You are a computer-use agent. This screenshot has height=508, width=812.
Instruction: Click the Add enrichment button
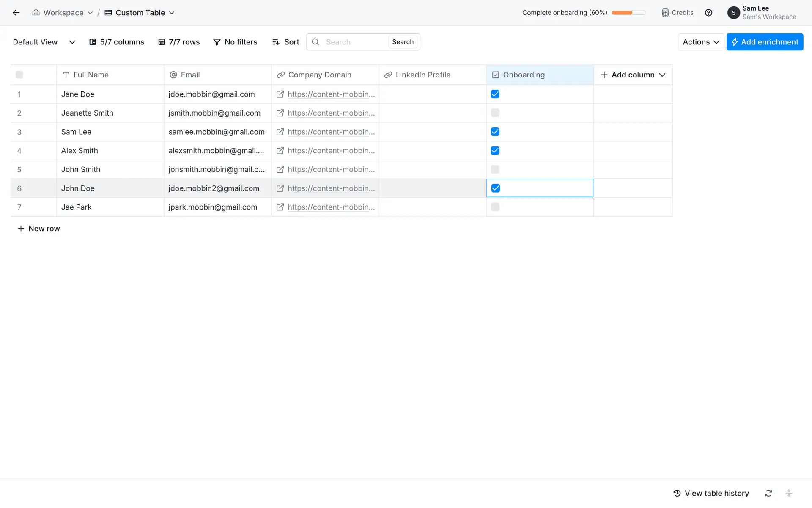[x=765, y=42]
